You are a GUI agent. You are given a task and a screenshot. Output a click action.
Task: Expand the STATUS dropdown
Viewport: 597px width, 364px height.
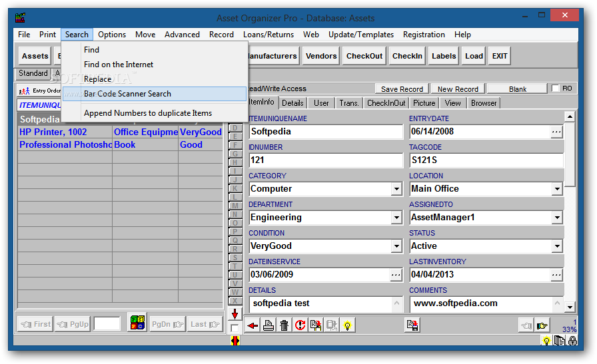(557, 246)
